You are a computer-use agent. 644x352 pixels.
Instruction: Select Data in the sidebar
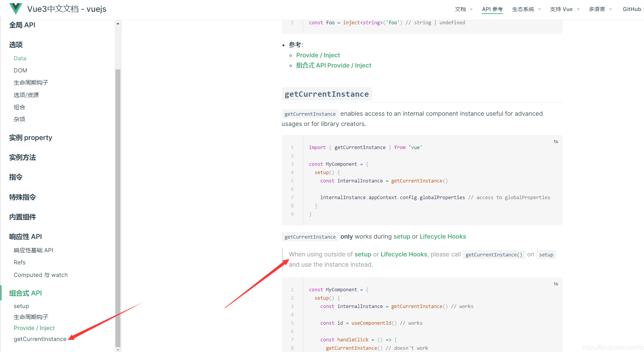[20, 58]
